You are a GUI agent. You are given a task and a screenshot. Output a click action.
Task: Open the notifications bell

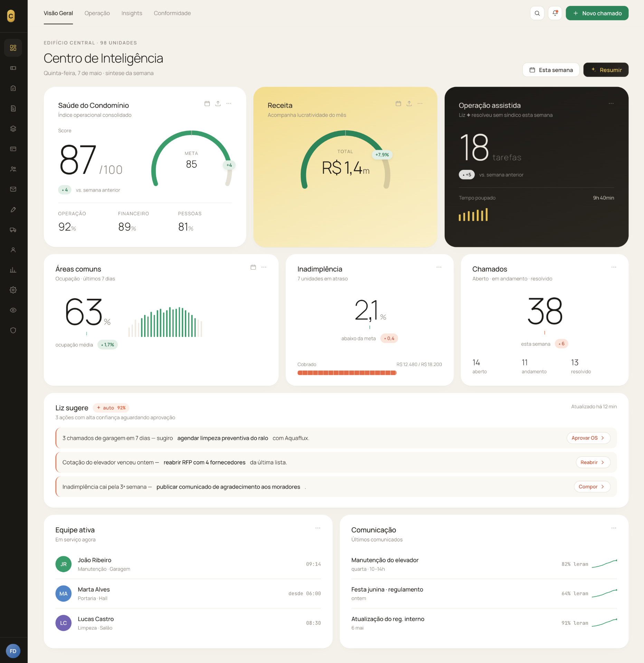pos(555,13)
